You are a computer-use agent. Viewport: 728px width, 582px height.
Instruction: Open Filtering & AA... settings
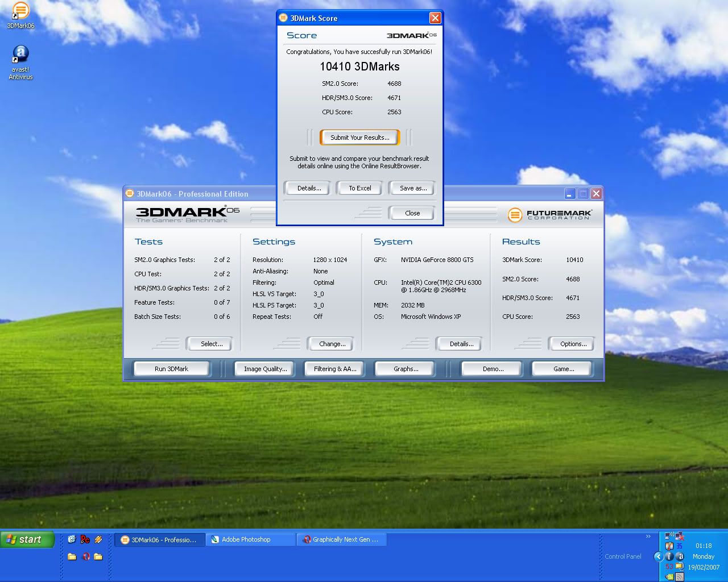(334, 369)
